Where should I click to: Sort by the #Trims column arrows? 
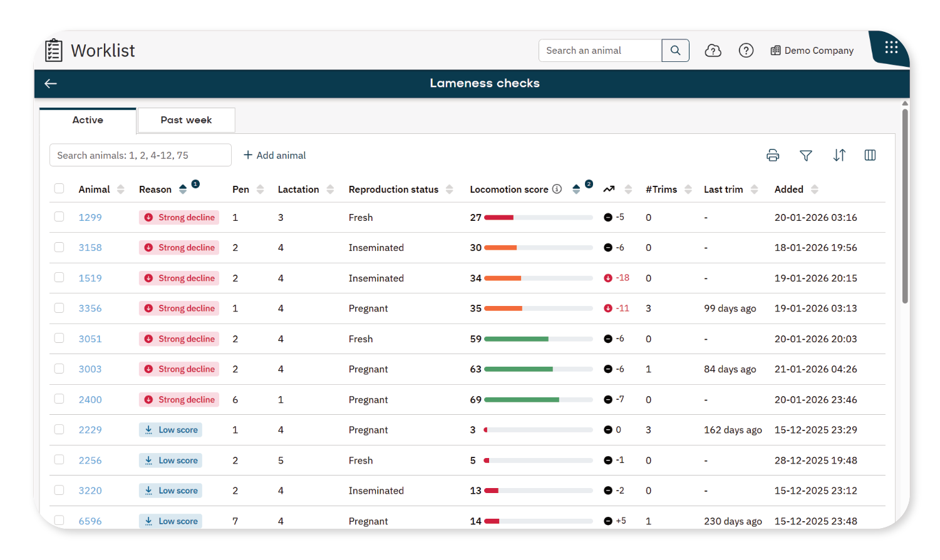click(x=688, y=190)
